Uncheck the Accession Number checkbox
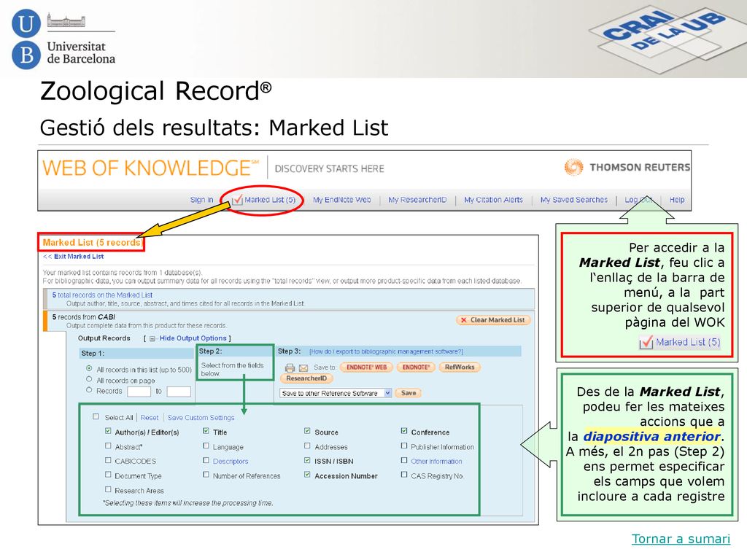 pos(307,475)
